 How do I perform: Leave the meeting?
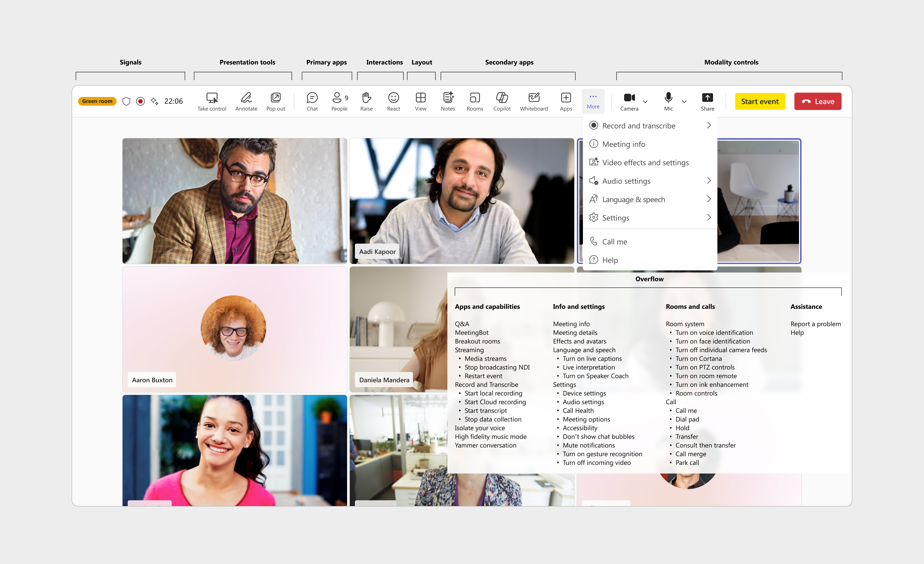(817, 101)
